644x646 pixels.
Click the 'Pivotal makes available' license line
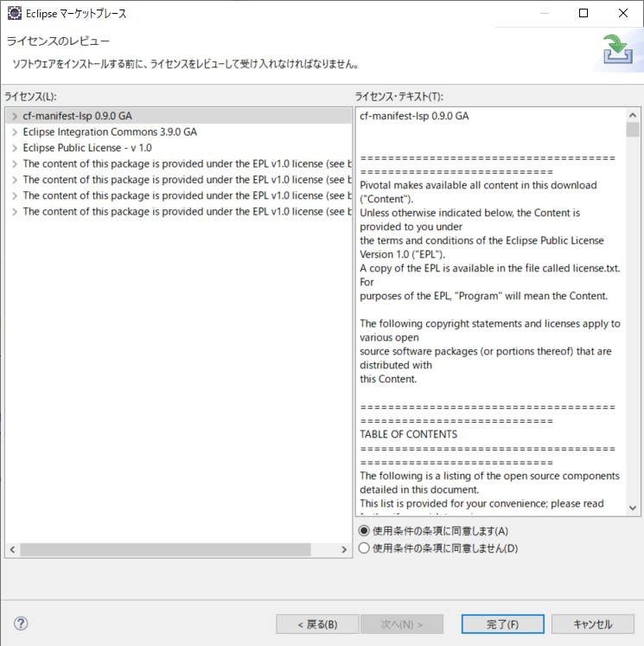pyautogui.click(x=478, y=185)
